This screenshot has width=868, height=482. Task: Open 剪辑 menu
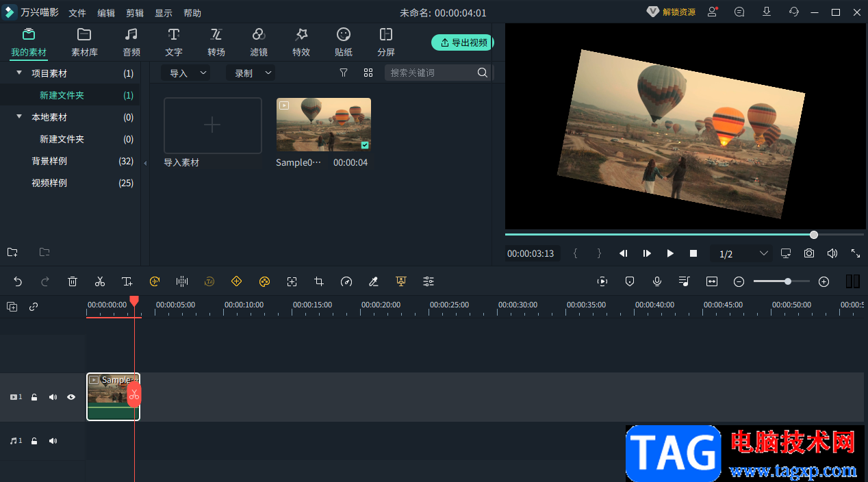(x=135, y=13)
